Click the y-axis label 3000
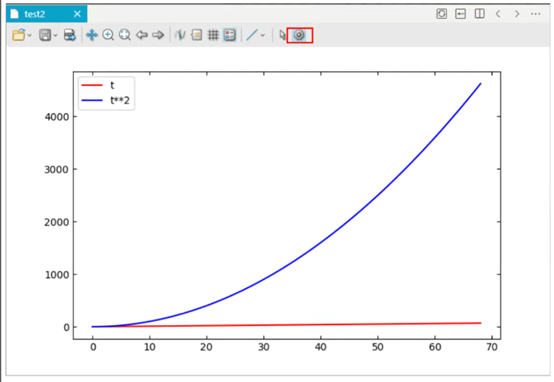This screenshot has height=382, width=554. click(x=57, y=170)
